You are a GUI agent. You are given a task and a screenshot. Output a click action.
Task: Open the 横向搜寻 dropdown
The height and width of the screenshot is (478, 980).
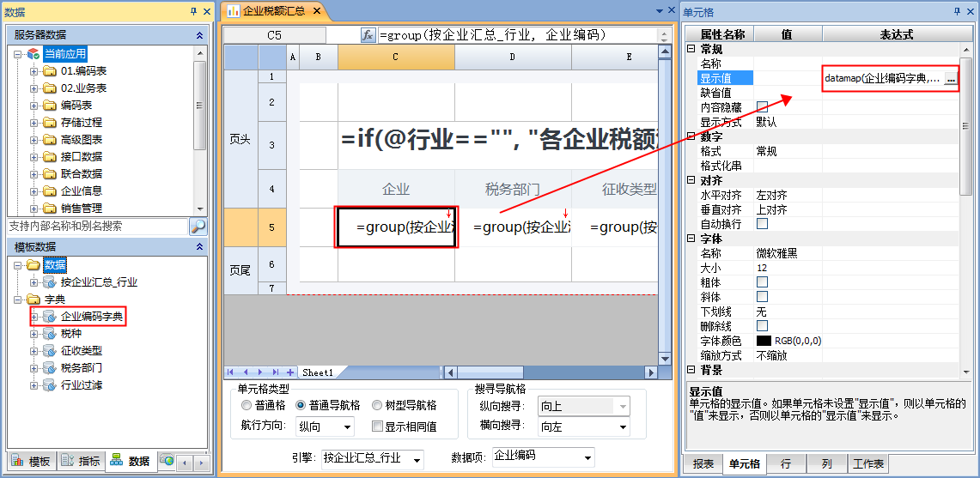coord(623,427)
